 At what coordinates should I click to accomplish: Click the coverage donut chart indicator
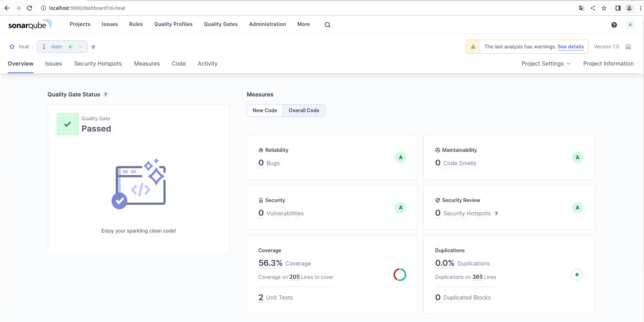pyautogui.click(x=400, y=275)
